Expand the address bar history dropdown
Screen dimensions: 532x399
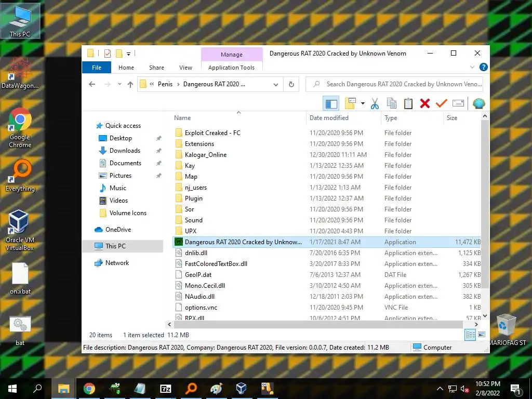coord(276,85)
